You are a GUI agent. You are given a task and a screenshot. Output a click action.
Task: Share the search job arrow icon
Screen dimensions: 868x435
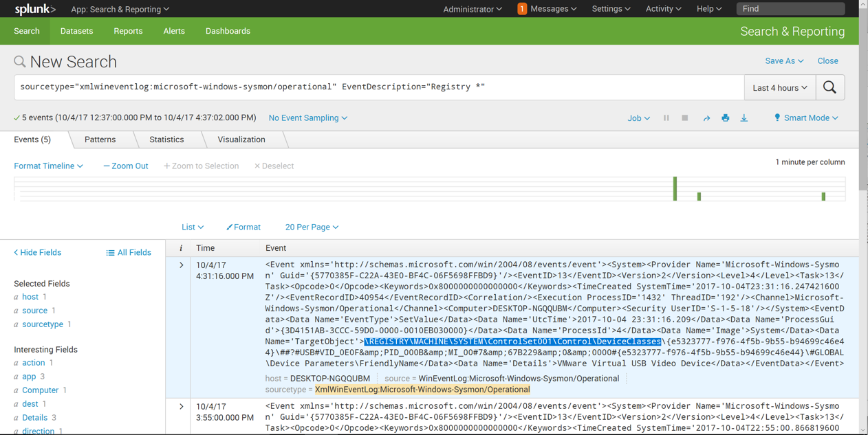tap(706, 118)
